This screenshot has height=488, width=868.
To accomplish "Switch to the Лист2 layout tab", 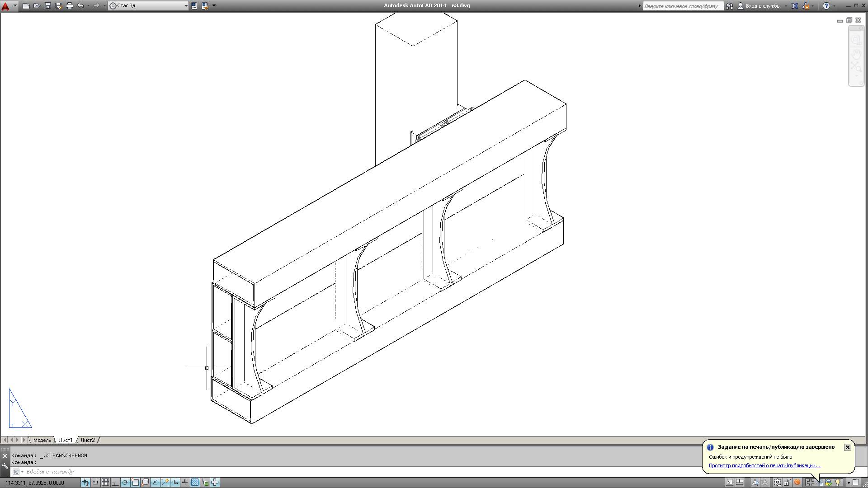I will coord(87,440).
